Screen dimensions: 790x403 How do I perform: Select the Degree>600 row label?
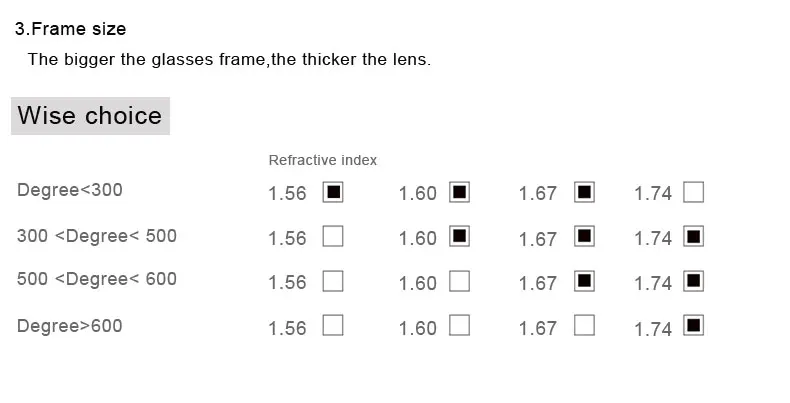coord(69,326)
